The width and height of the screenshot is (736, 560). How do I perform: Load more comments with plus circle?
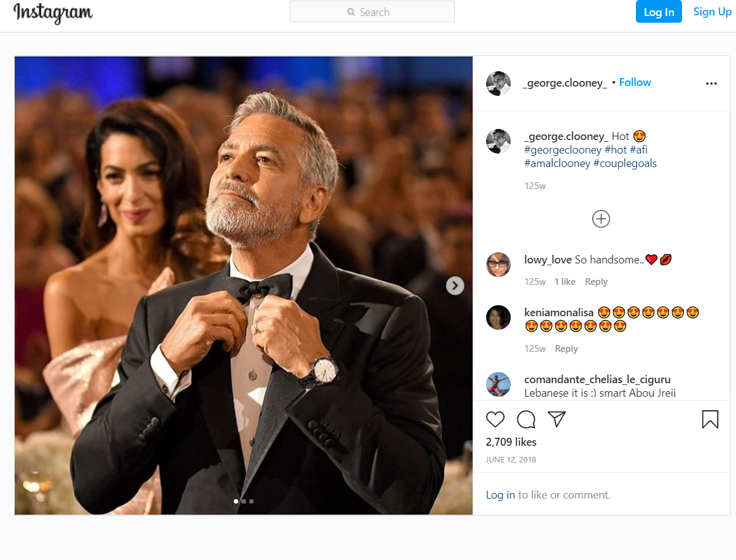click(601, 219)
